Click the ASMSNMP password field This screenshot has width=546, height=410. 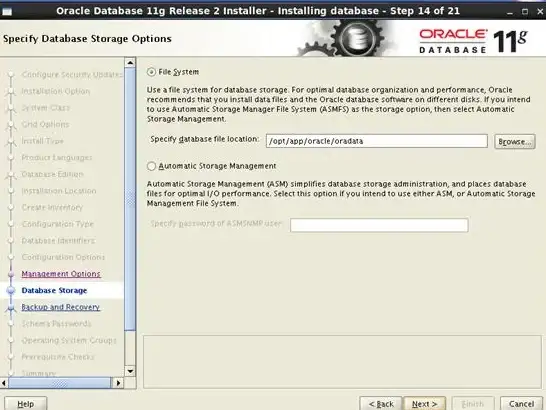tap(379, 225)
